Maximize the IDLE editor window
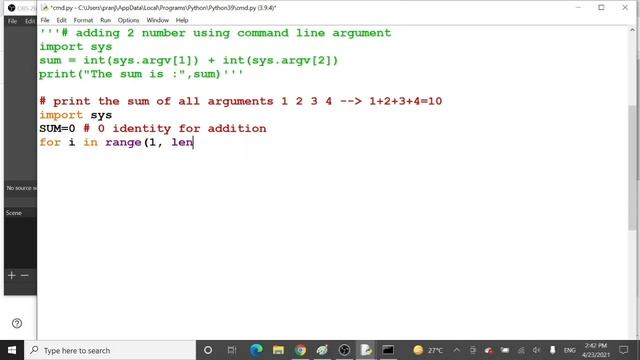Image resolution: width=640 pixels, height=360 pixels. [x=601, y=7]
